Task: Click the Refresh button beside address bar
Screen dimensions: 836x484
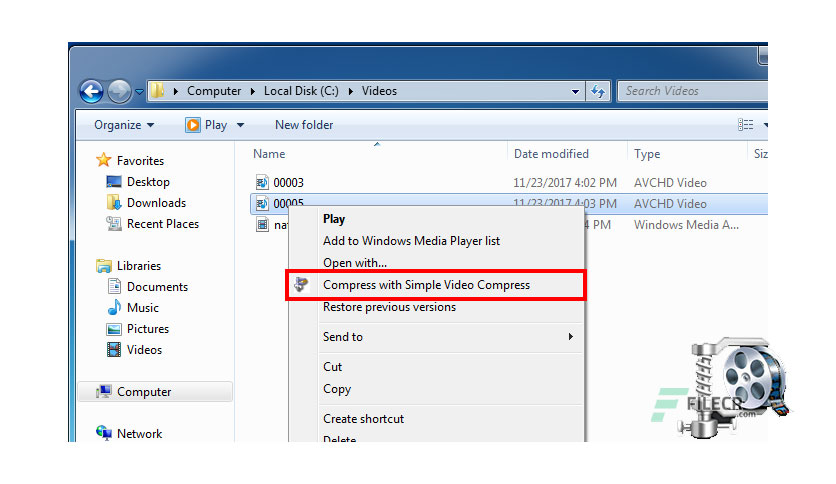Action: point(598,91)
